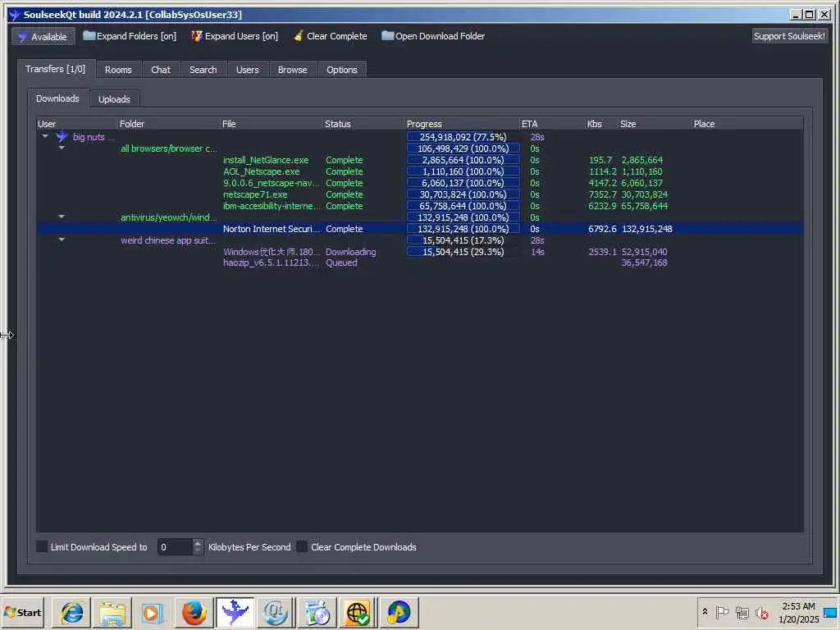Click the Soulseek bird taskbar icon
Screen dimensions: 840x630
pyautogui.click(x=235, y=612)
